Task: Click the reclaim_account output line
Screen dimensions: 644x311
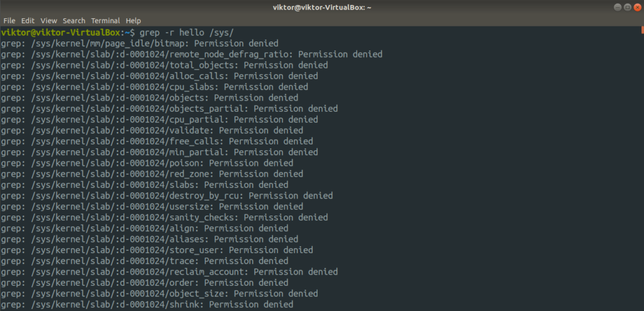Action: pyautogui.click(x=169, y=271)
